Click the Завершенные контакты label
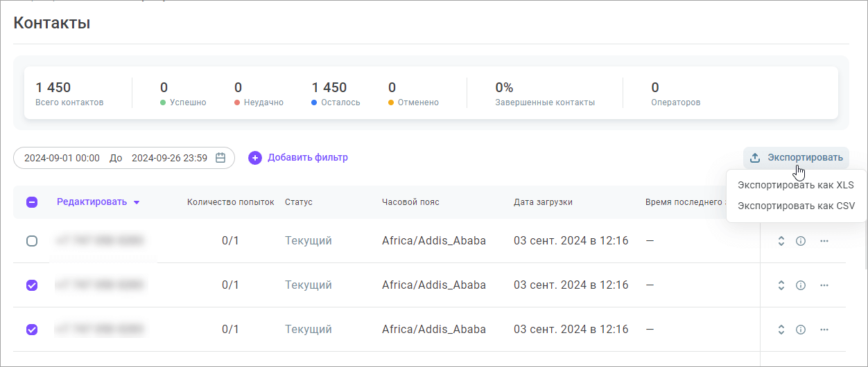This screenshot has height=367, width=868. [545, 102]
